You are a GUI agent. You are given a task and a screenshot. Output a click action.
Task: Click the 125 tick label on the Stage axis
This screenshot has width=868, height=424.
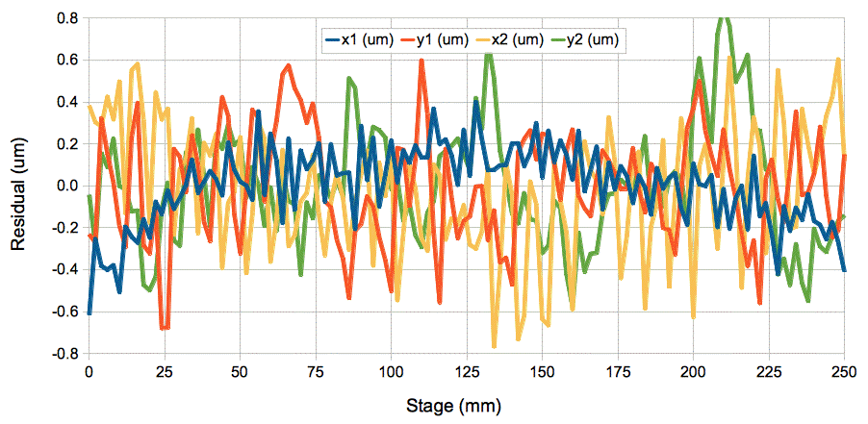466,371
